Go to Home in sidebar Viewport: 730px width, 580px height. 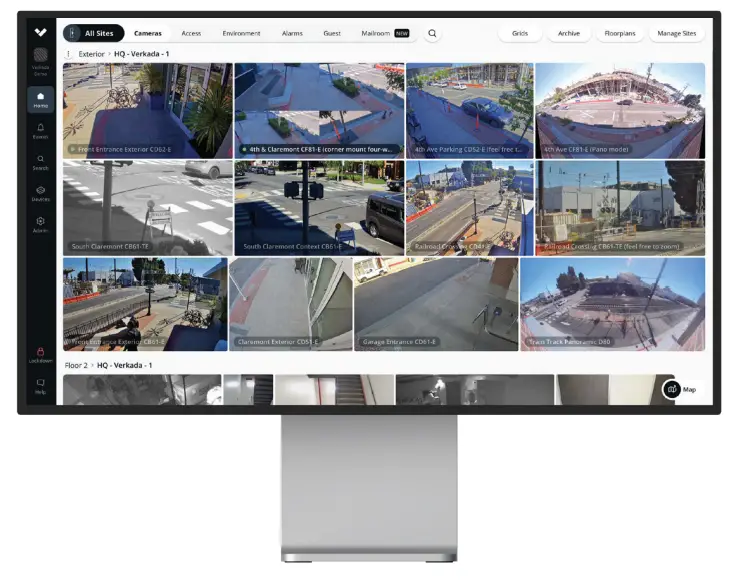[41, 100]
